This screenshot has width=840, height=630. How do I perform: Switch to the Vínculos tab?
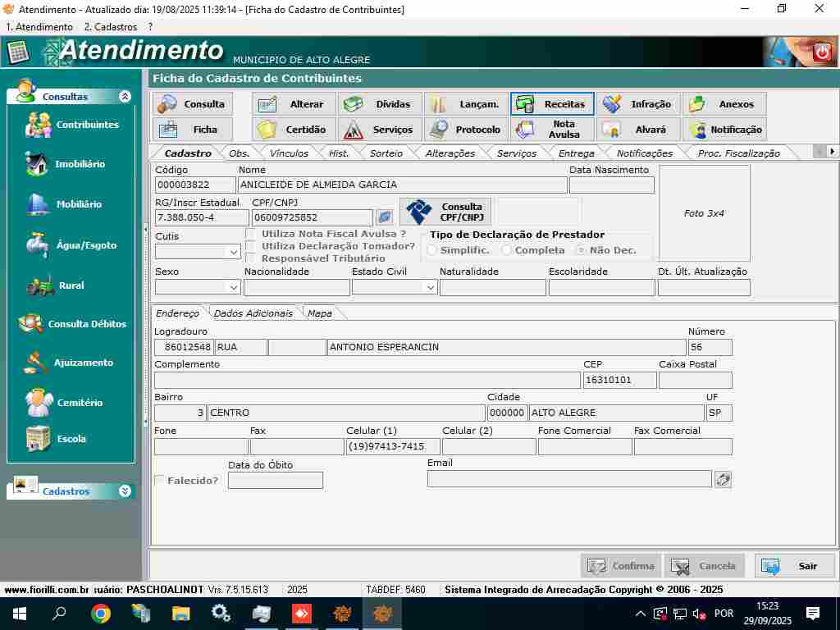pyautogui.click(x=289, y=153)
